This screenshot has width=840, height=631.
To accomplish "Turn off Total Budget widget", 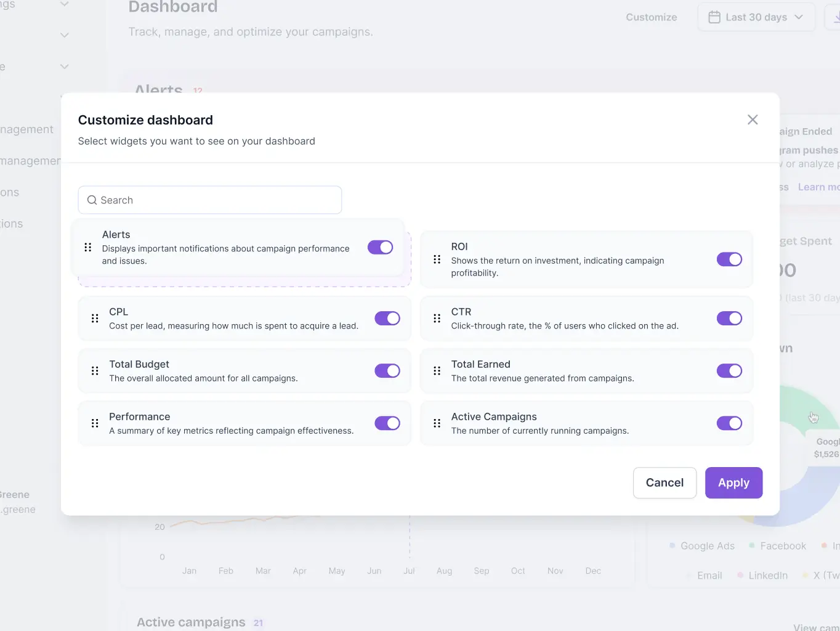I will 387,370.
